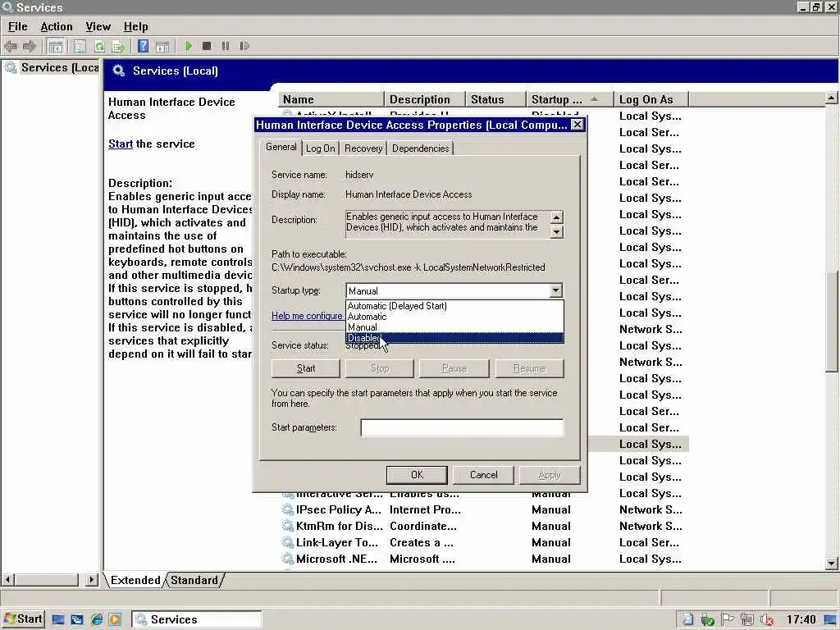Open the Properties toolbar icon
Image resolution: width=840 pixels, height=630 pixels.
80,46
